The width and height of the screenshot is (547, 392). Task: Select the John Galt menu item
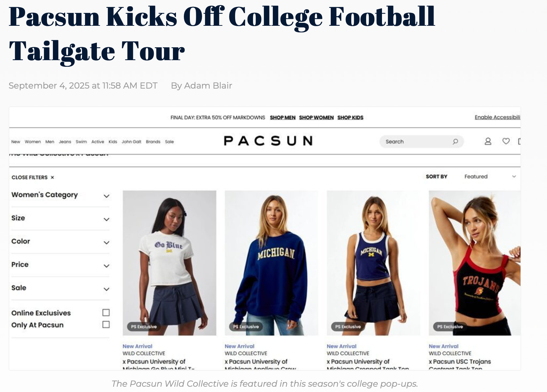pyautogui.click(x=131, y=141)
